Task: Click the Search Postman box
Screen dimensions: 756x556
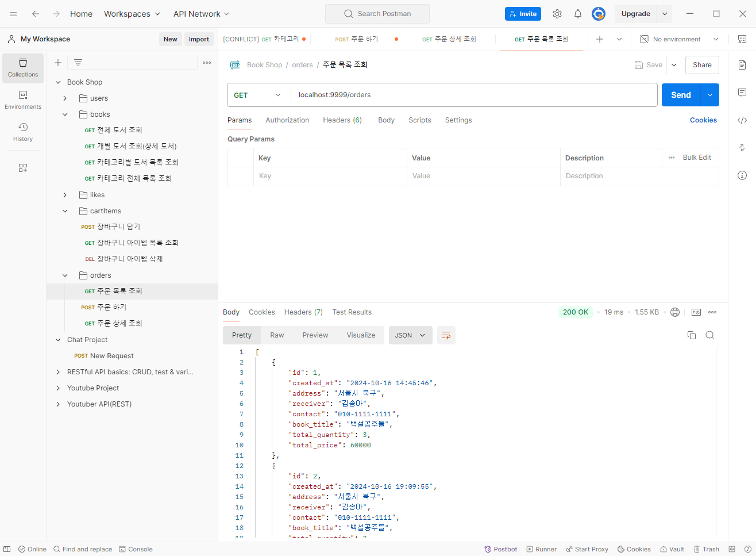Action: point(377,14)
